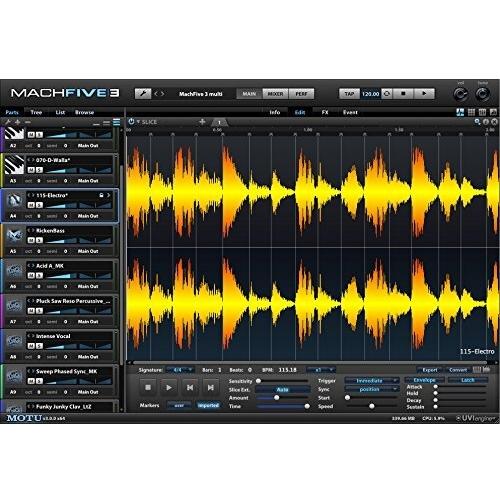Solo the Acid A_MK part
Viewport: 500px width, 500px height.
39,275
